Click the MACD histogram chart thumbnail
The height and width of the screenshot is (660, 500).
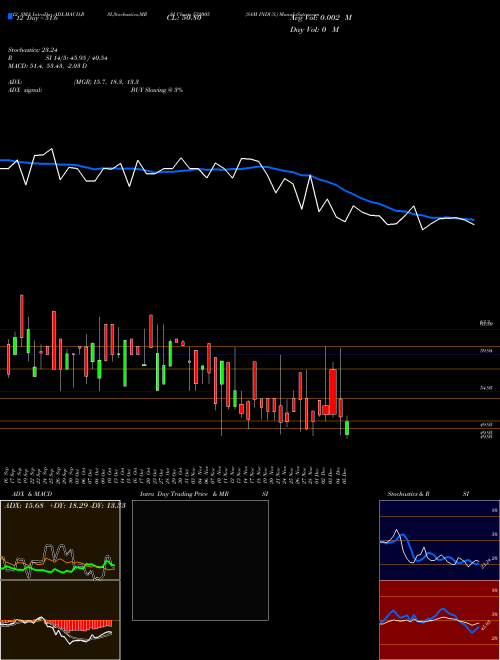tap(60, 620)
